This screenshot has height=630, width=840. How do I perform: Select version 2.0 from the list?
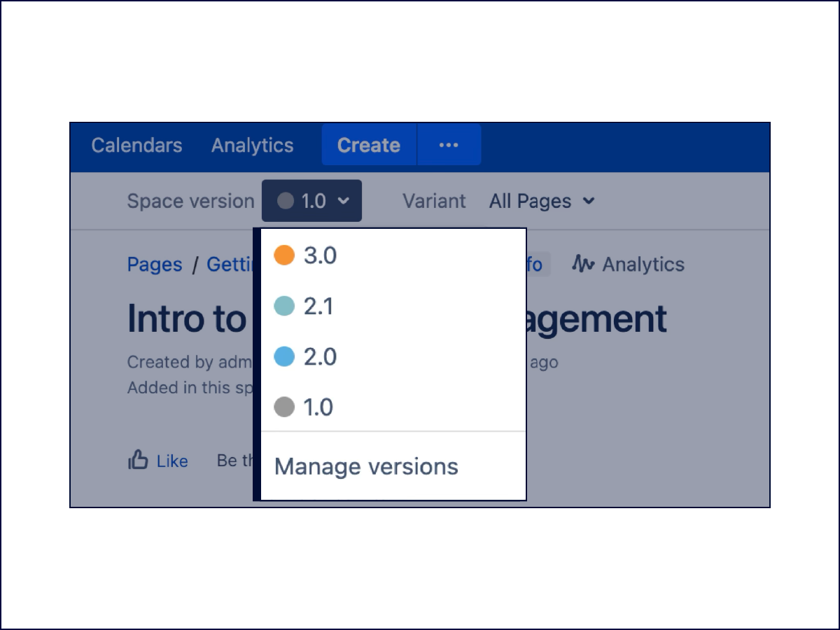[393, 357]
